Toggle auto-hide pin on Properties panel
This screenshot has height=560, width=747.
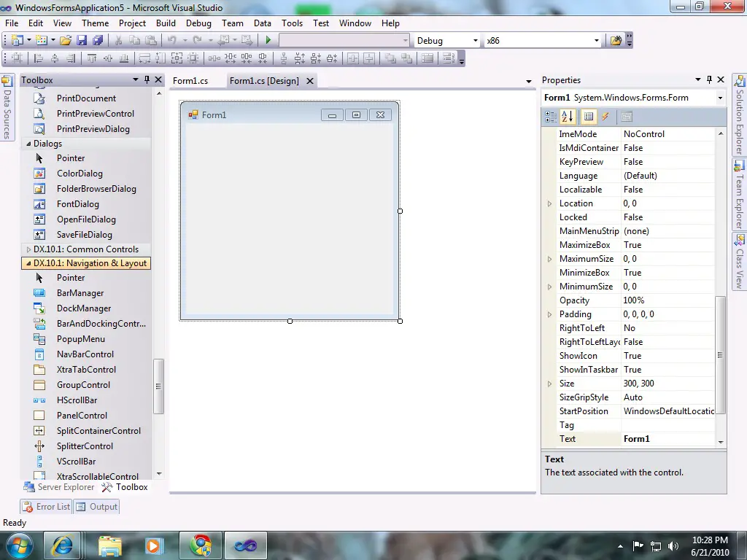(x=709, y=80)
